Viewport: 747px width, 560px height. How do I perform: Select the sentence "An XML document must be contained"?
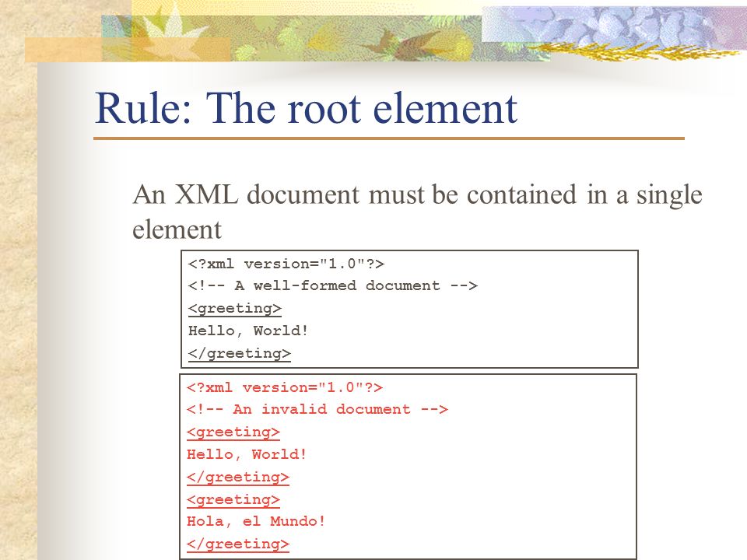(x=355, y=195)
